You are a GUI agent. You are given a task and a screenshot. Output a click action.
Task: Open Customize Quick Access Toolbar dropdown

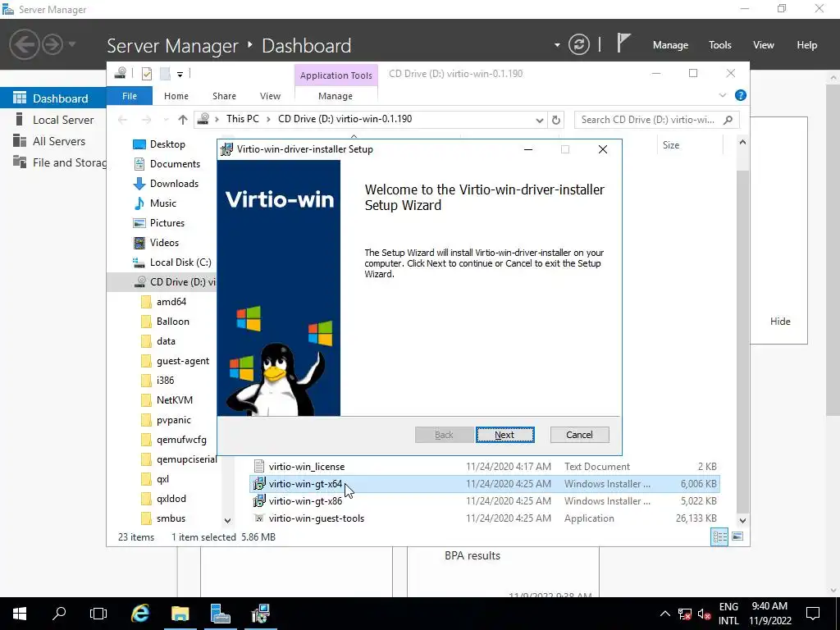click(180, 74)
